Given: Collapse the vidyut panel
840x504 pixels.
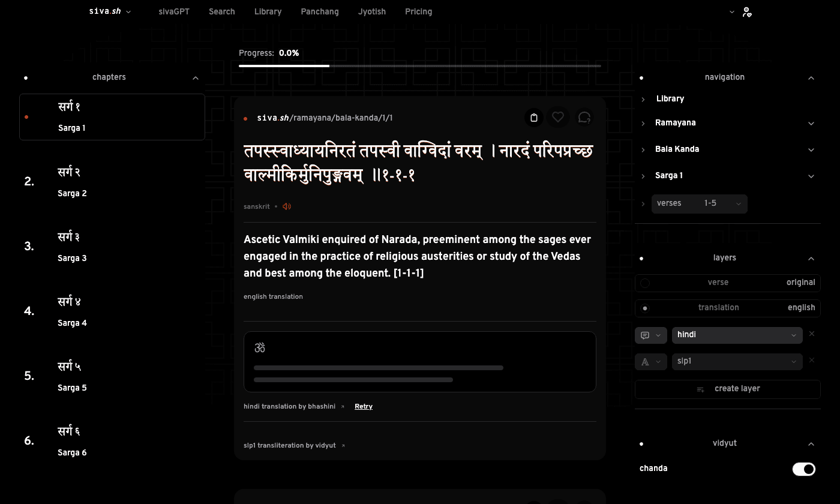Looking at the screenshot, I should [x=811, y=444].
